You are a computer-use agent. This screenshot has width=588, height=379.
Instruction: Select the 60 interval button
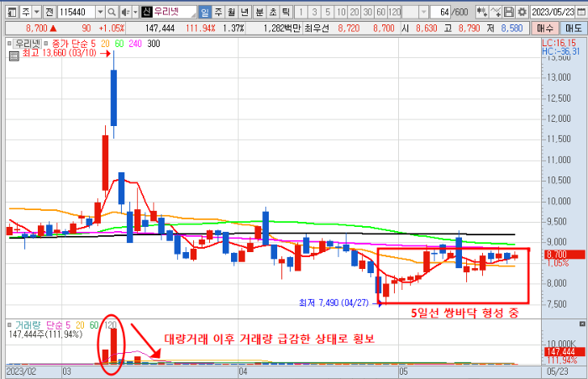[x=381, y=13]
